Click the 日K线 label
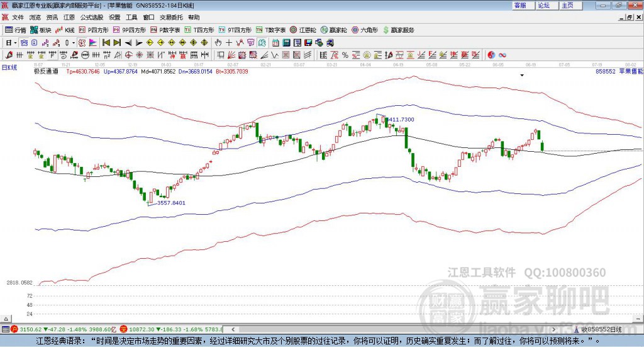Viewport: 644px width, 347px height. coord(9,68)
